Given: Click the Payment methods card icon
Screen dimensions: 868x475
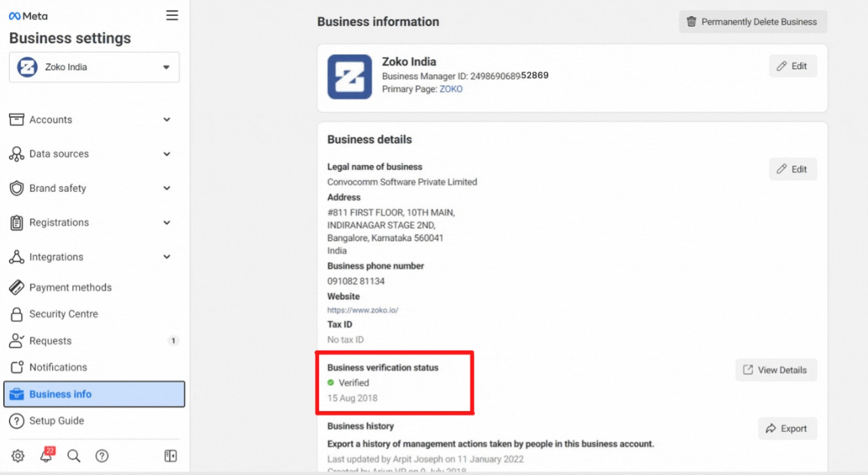Looking at the screenshot, I should 16,287.
